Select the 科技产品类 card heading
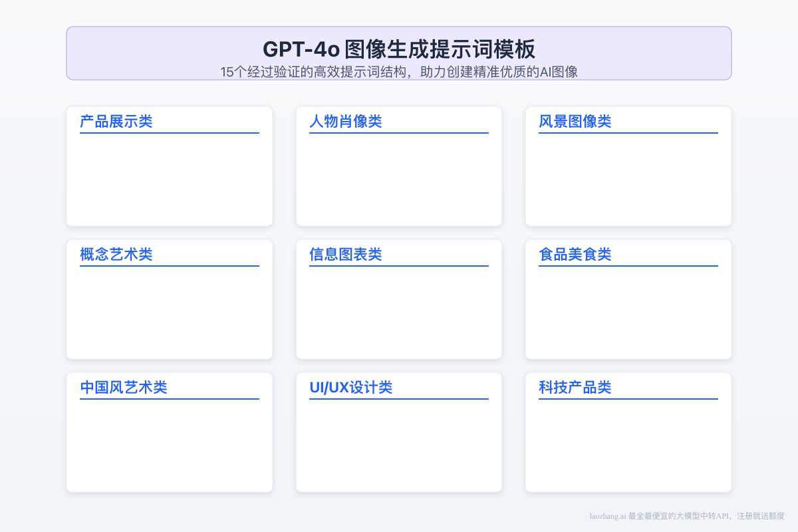 pyautogui.click(x=575, y=388)
